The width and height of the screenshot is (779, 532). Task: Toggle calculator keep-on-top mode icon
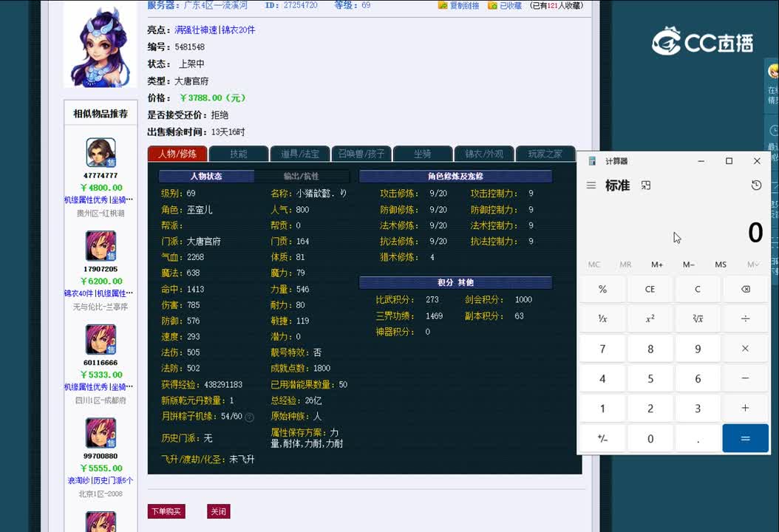[646, 185]
